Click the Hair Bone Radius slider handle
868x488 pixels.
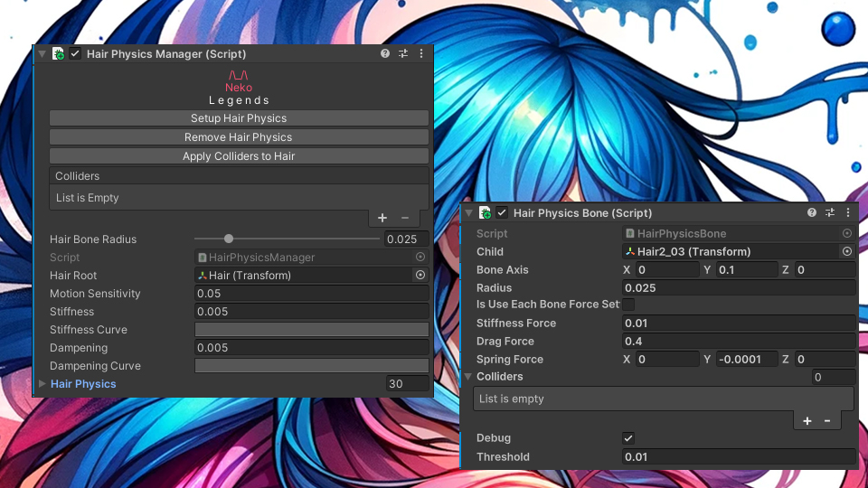(x=229, y=239)
